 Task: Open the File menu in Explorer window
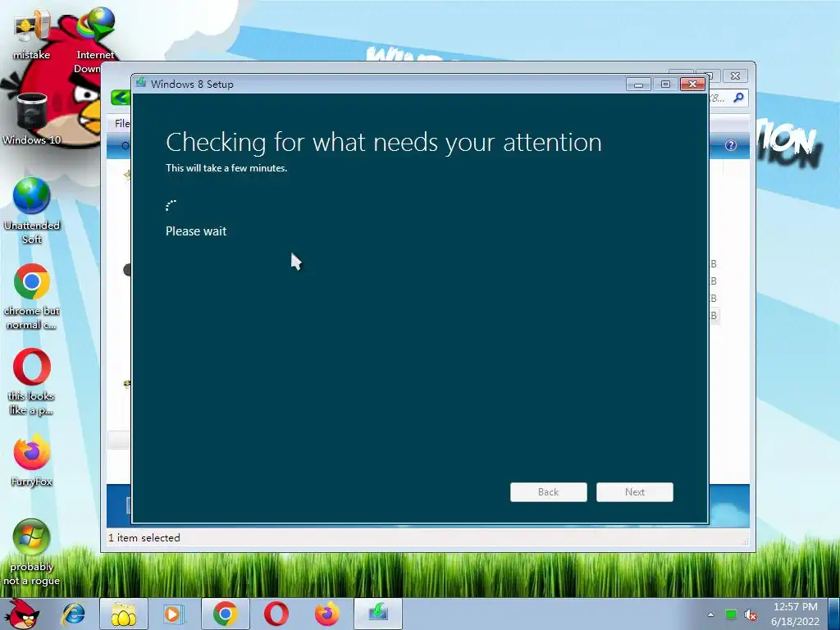(x=121, y=123)
